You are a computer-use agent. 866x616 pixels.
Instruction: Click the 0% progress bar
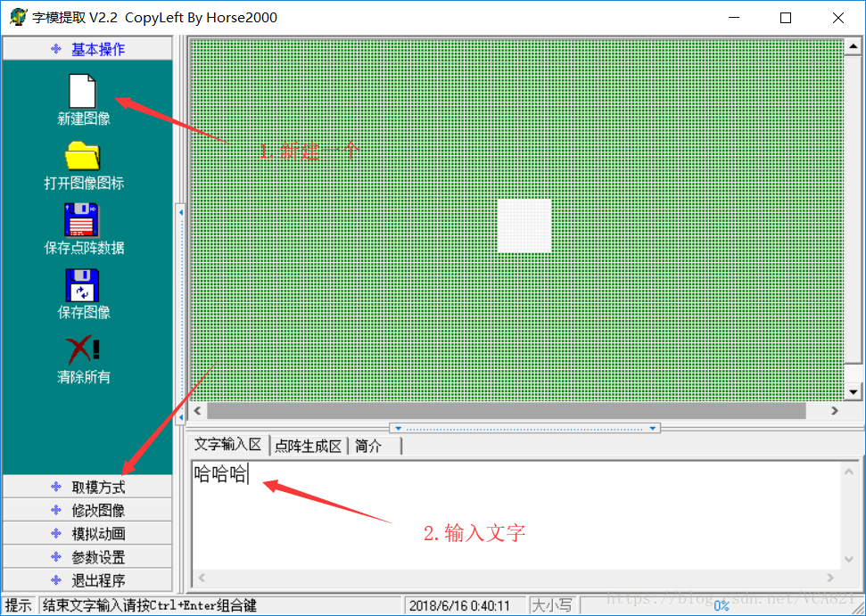(x=721, y=605)
